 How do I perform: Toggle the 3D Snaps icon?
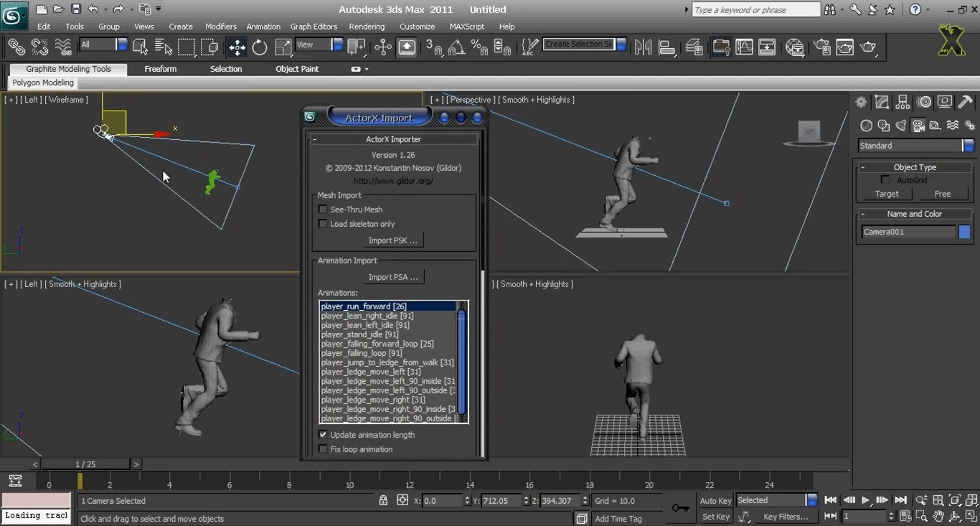pyautogui.click(x=434, y=47)
